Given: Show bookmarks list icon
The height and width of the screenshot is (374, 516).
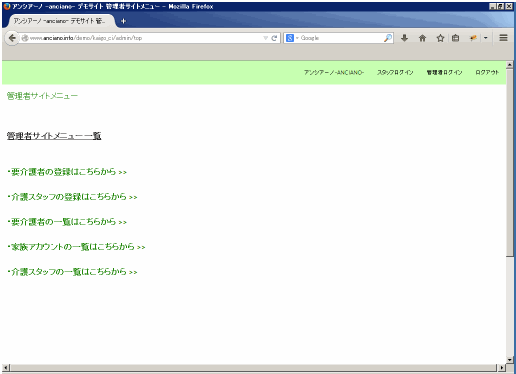Looking at the screenshot, I should click(455, 38).
